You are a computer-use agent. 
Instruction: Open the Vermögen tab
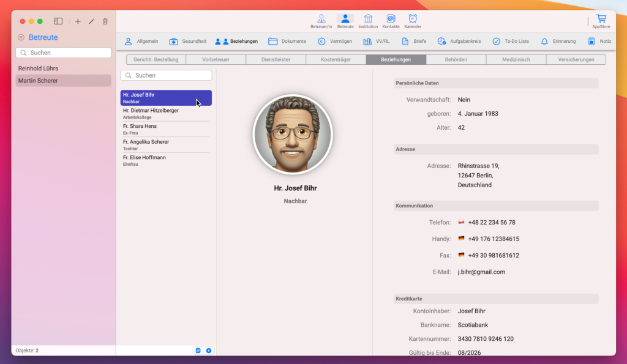click(335, 41)
